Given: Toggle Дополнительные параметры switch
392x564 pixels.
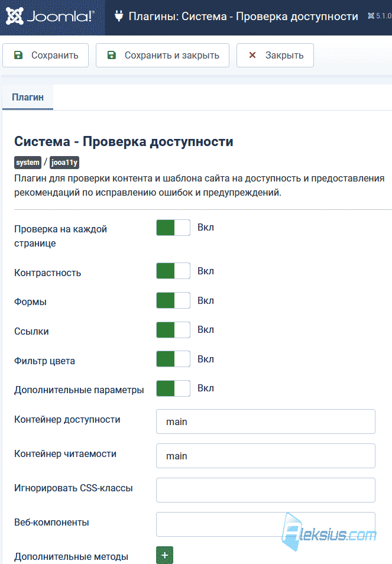Looking at the screenshot, I should pyautogui.click(x=173, y=388).
